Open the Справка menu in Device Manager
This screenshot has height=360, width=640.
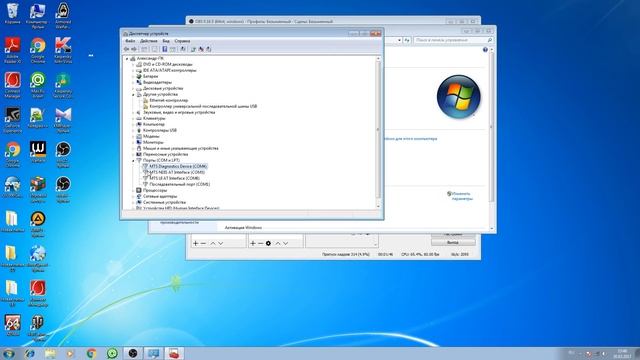[x=182, y=41]
